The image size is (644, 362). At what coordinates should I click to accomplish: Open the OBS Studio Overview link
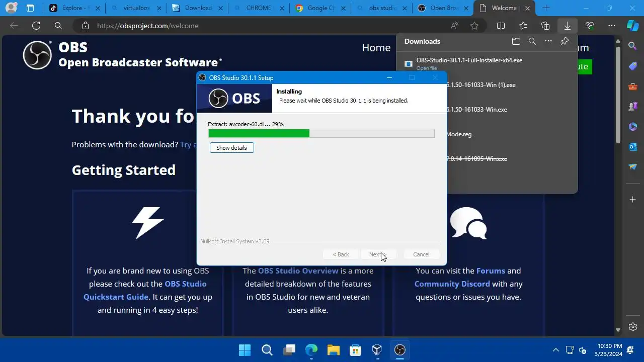[298, 270]
